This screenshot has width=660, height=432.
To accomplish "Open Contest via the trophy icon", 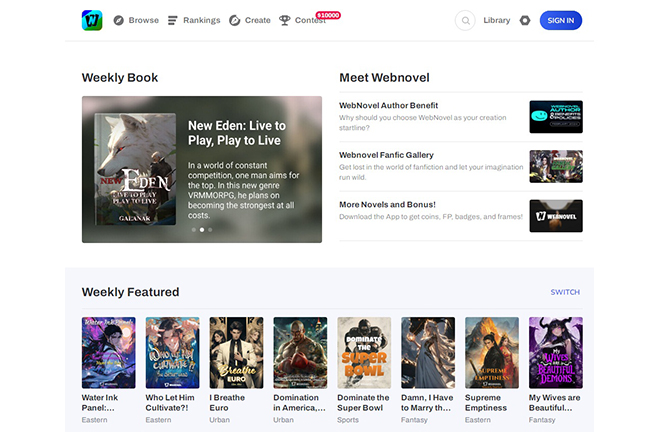I will click(285, 20).
